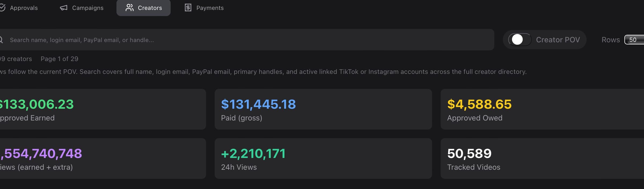Switch to the Approvals tab label

[24, 8]
